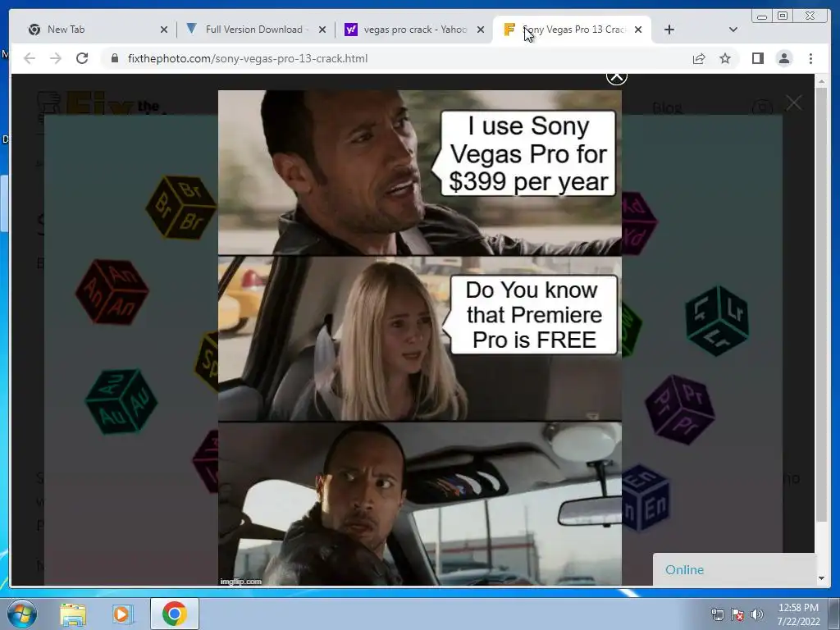Viewport: 840px width, 630px height.
Task: Click the Lr Lightroom cube icon
Action: pyautogui.click(x=717, y=322)
